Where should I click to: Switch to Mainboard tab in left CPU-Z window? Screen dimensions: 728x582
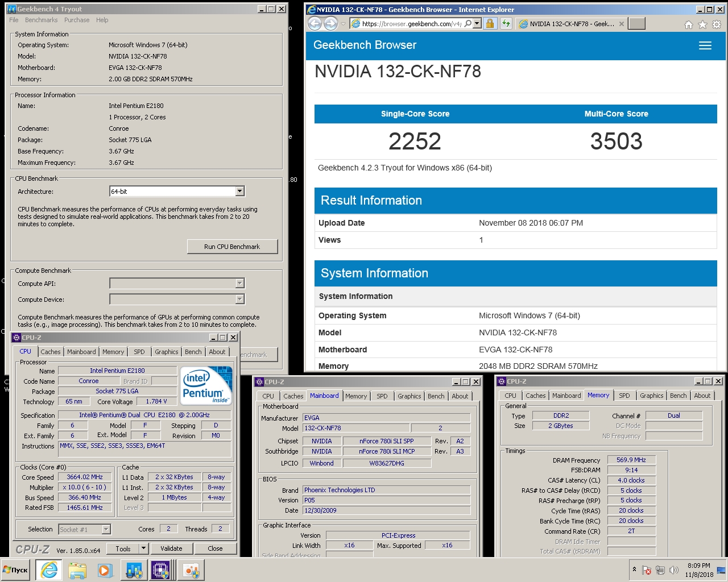[x=81, y=352]
